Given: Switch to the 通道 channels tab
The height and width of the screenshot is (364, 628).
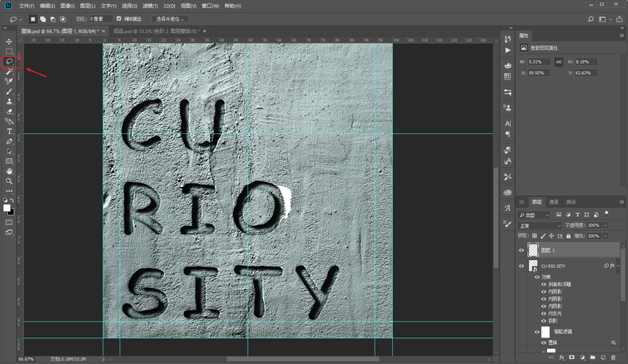Looking at the screenshot, I should pyautogui.click(x=553, y=202).
